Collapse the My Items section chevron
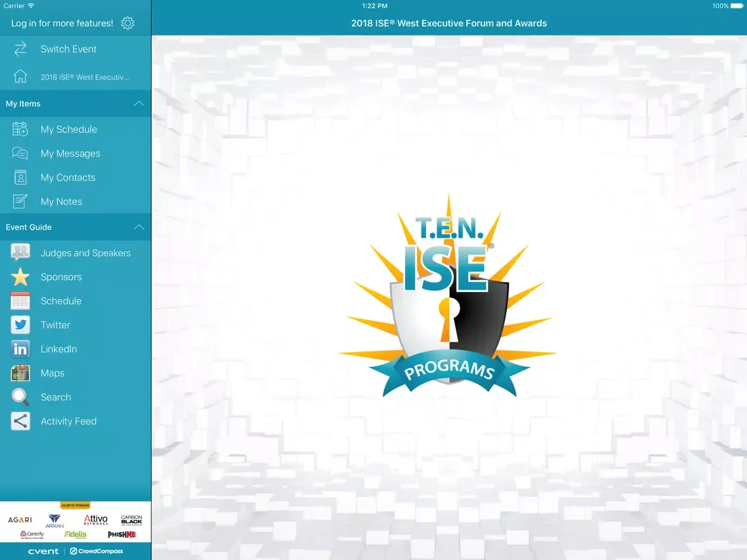This screenshot has width=747, height=560. coord(139,103)
